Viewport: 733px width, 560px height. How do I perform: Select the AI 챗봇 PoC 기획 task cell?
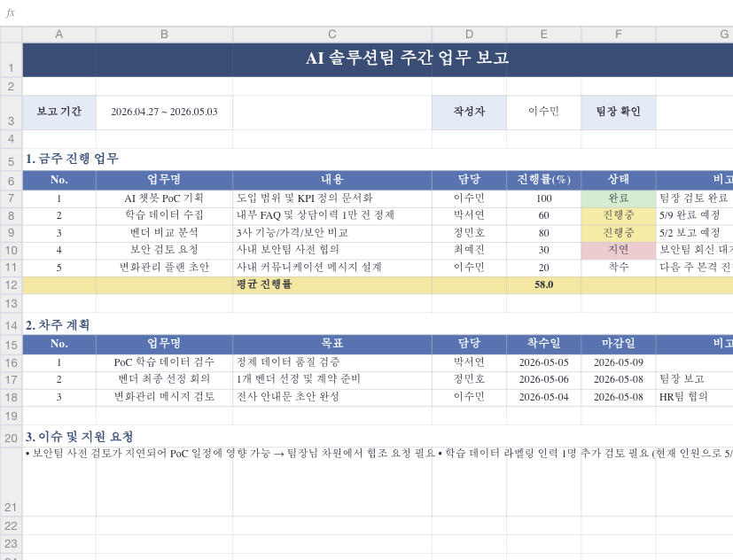[164, 198]
